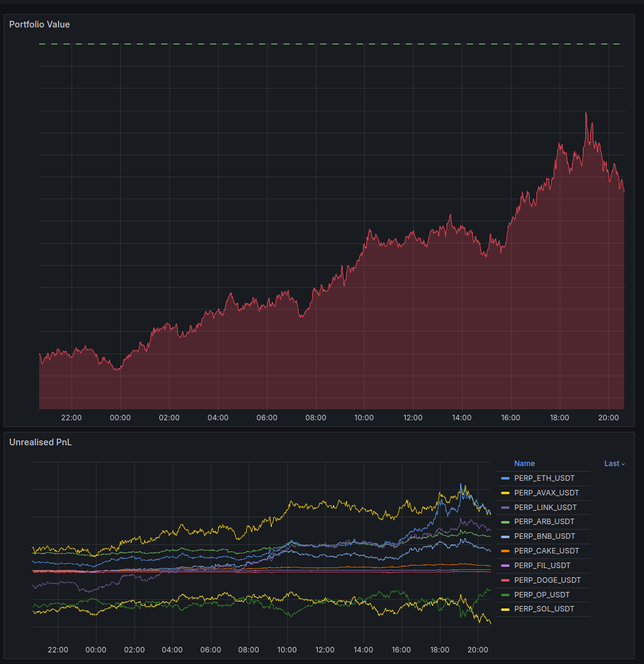The image size is (644, 664).
Task: Click the PERP_BNB_USDT legend color swatch
Action: (505, 536)
